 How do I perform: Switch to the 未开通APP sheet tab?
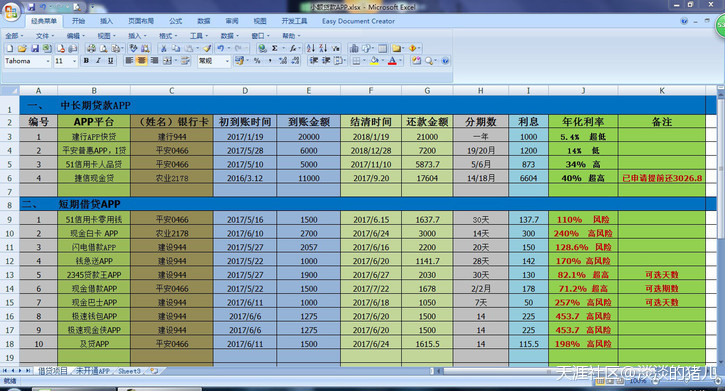click(92, 371)
